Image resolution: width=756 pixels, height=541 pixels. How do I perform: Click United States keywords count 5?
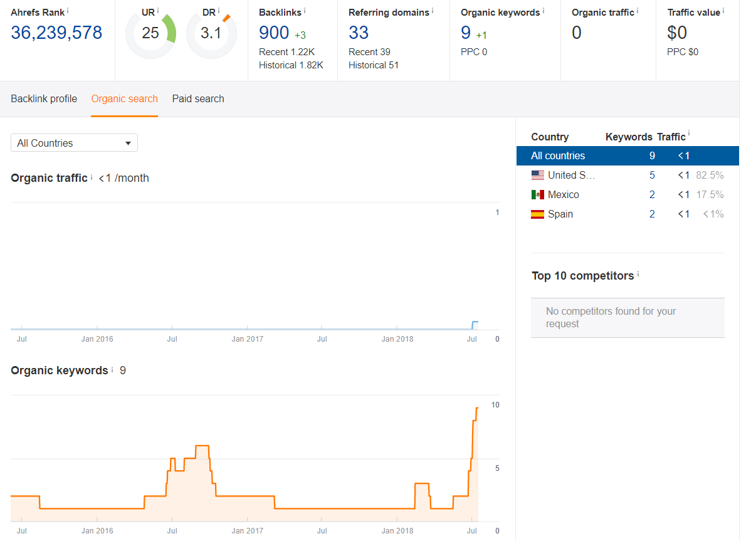tap(652, 175)
